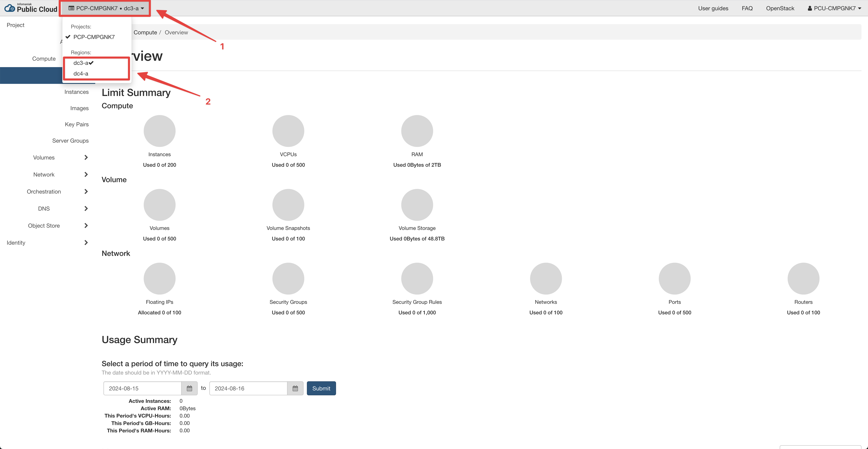Screen dimensions: 868x449
Task: Open the PCU-CMPGNK7 user menu
Action: [x=834, y=8]
